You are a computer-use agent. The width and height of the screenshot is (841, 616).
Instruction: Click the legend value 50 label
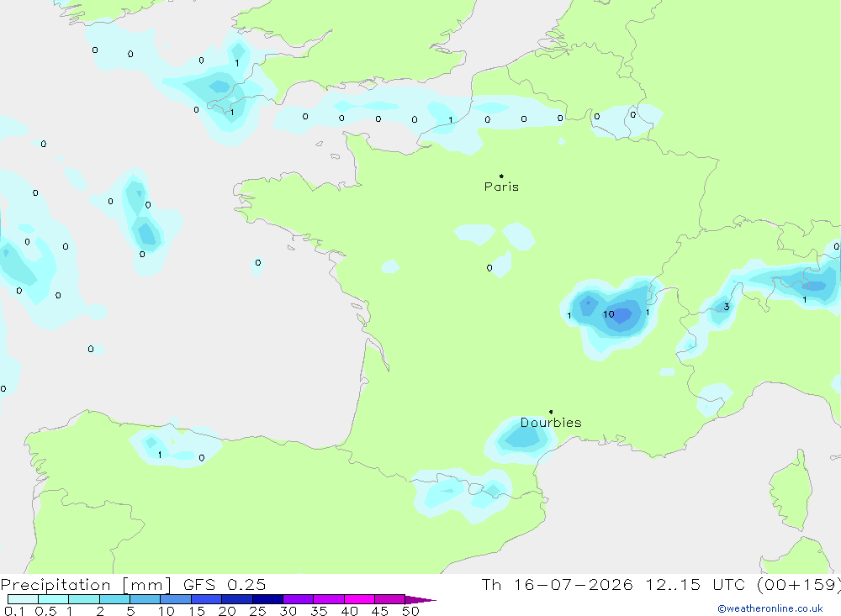[x=410, y=611]
